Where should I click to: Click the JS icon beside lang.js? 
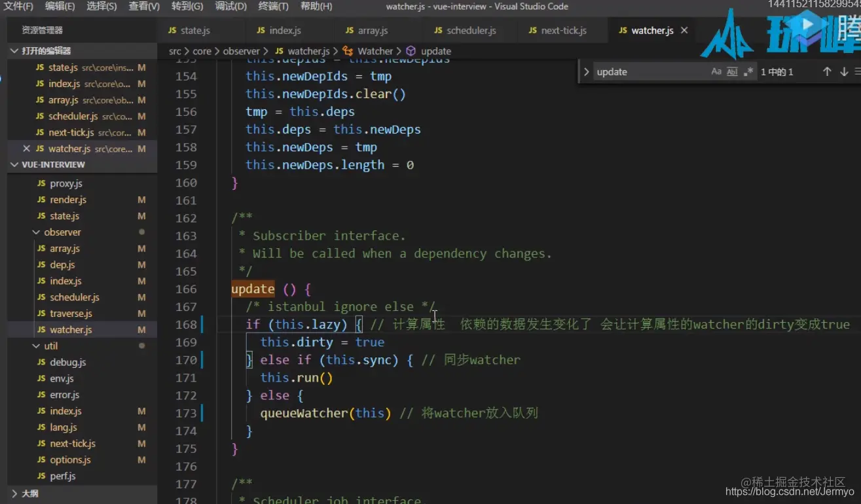point(42,427)
